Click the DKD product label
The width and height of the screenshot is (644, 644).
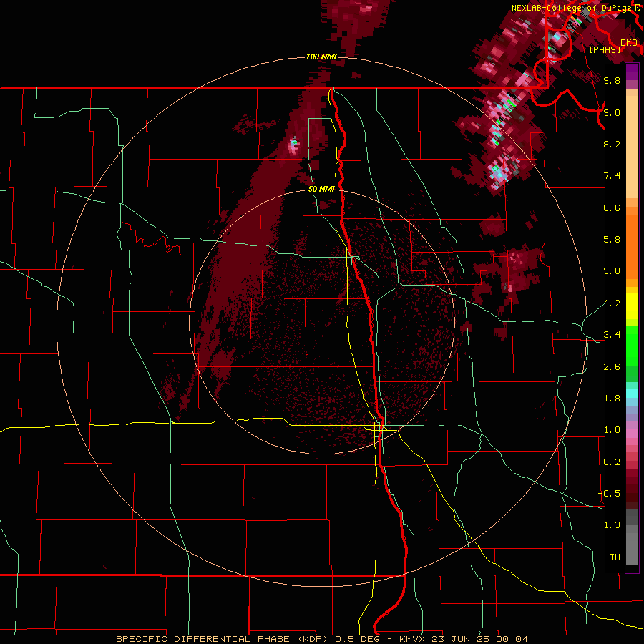point(629,43)
